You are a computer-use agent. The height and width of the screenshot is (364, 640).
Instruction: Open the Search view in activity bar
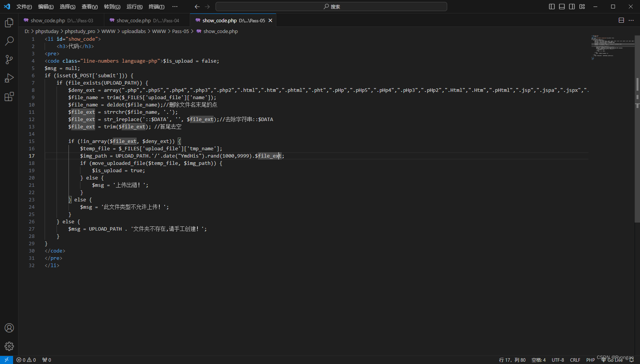click(x=9, y=41)
